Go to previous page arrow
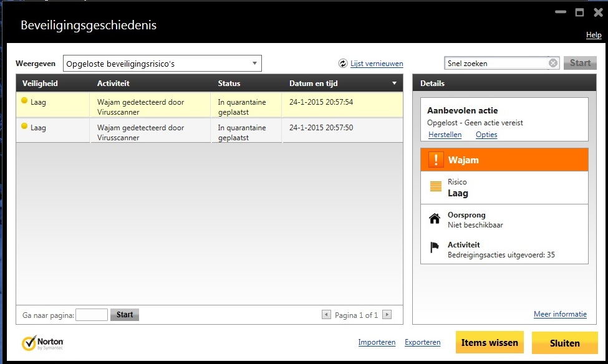This screenshot has height=364, width=608. point(326,314)
